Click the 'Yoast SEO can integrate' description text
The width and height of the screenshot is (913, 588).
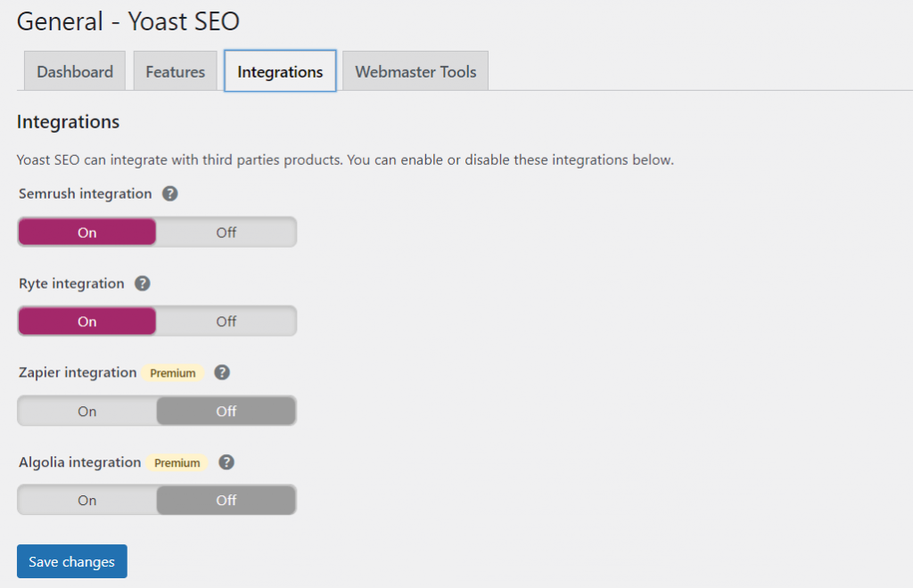point(345,160)
